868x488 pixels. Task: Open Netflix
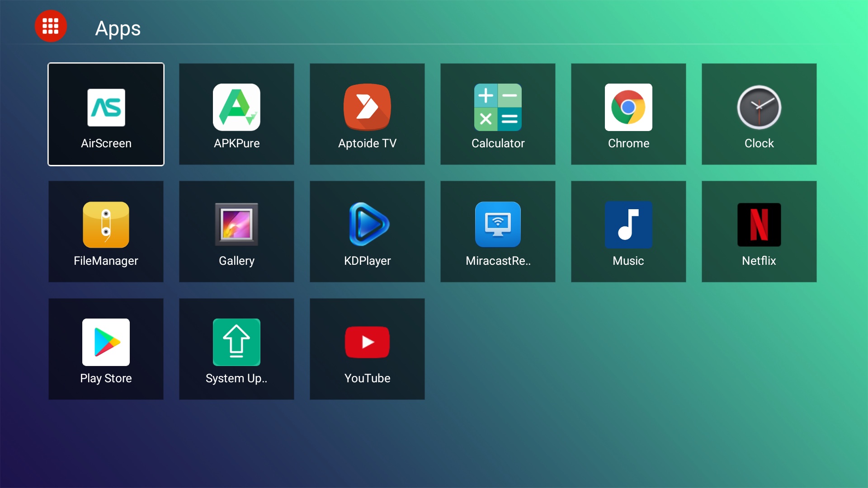pyautogui.click(x=759, y=231)
